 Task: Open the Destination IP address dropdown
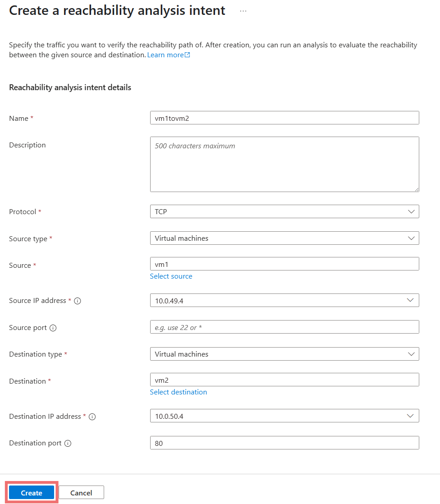(x=284, y=416)
